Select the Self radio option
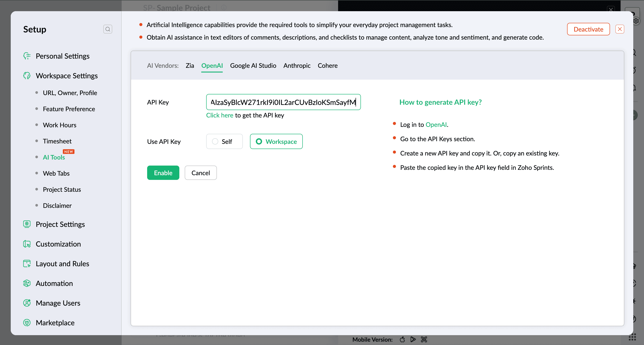Image resolution: width=644 pixels, height=345 pixels. 224,141
